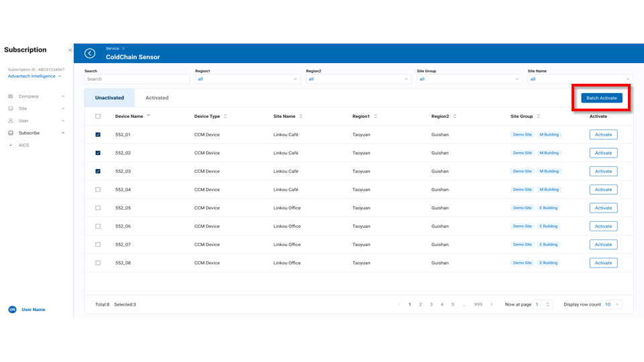Open the Region1 filter dropdown
Image resolution: width=644 pixels, height=362 pixels.
point(248,79)
